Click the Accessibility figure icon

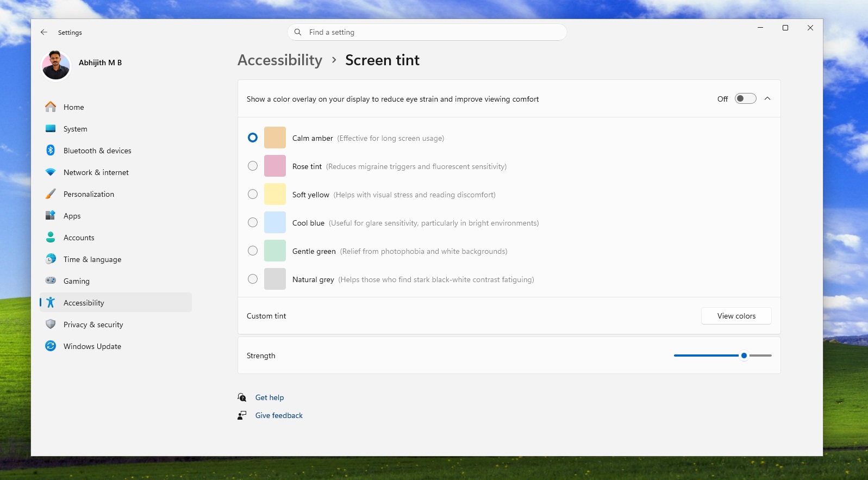[51, 303]
